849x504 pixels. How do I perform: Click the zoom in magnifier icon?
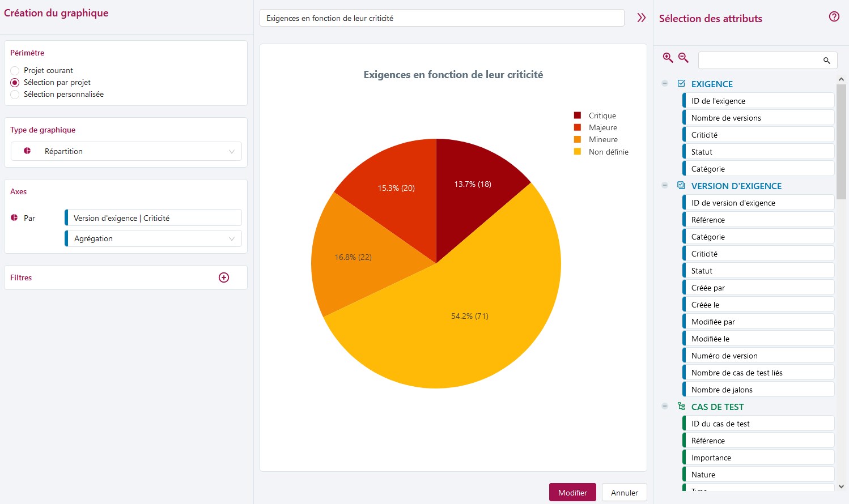coord(668,58)
